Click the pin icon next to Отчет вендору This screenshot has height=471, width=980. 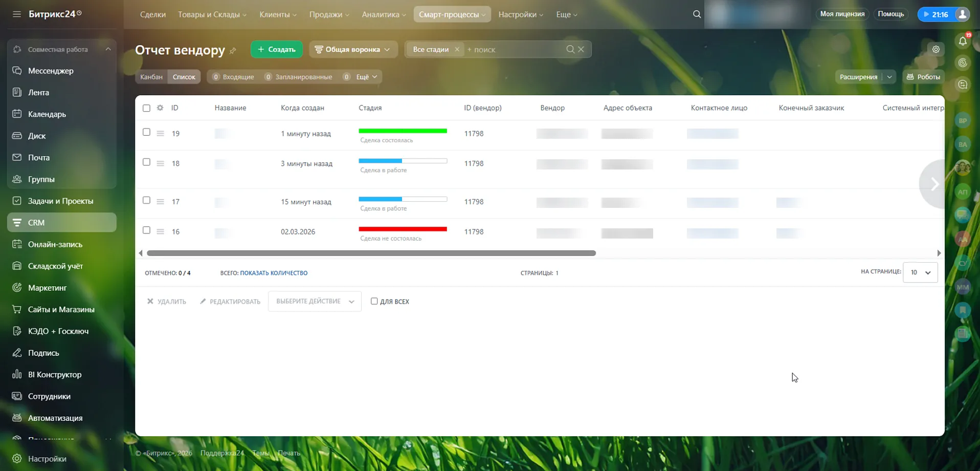point(233,51)
